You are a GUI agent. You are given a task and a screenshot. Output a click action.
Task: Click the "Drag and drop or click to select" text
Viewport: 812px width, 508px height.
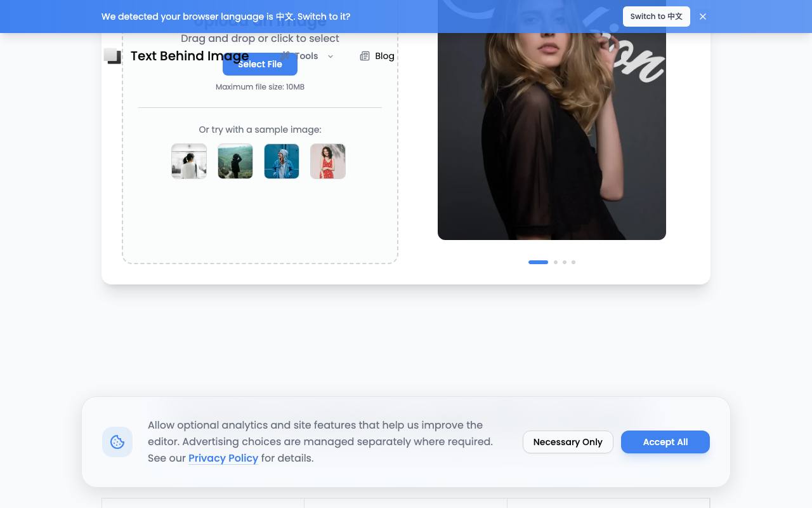pyautogui.click(x=260, y=39)
